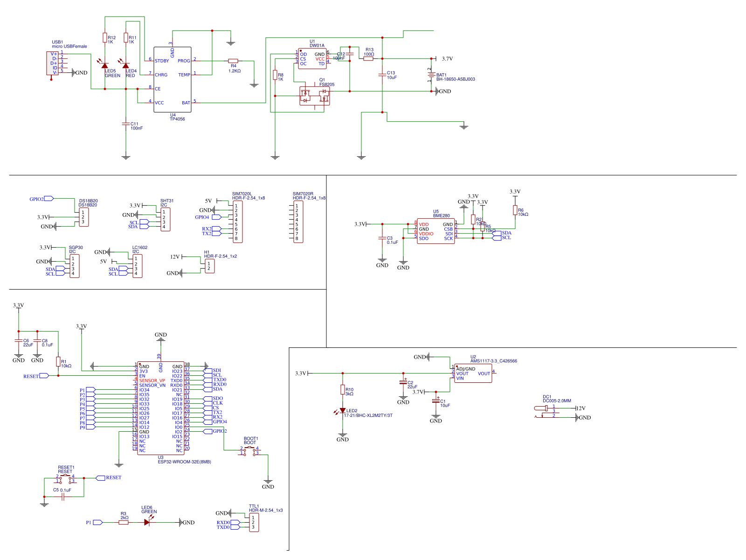
Task: Click the "SENSOR_VP" pin name on ESP32
Action: click(x=152, y=380)
